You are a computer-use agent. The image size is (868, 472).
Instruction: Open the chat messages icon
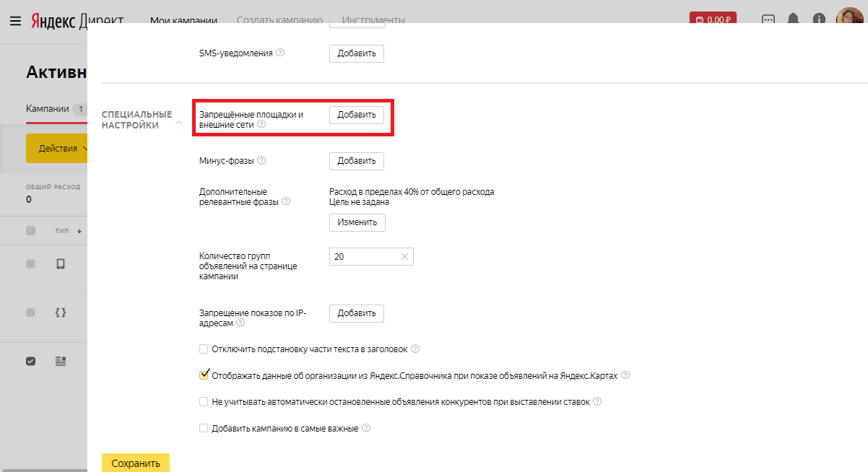pos(768,19)
